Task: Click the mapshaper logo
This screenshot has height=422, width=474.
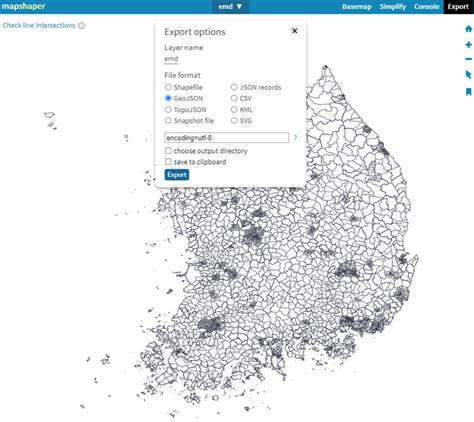Action: [x=23, y=6]
